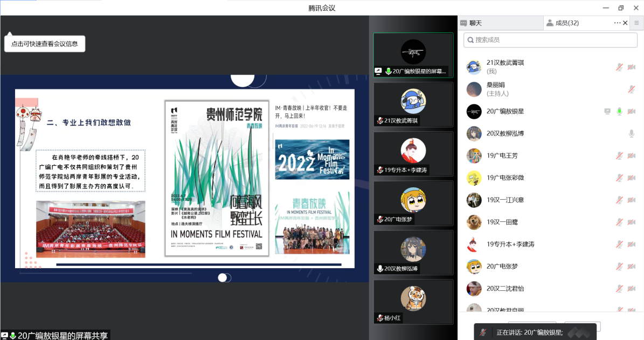The image size is (644, 340).
Task: Close the members panel tab
Action: pyautogui.click(x=625, y=23)
